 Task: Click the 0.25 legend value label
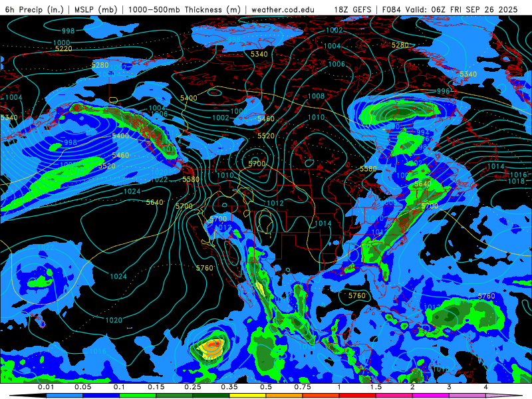pos(193,387)
